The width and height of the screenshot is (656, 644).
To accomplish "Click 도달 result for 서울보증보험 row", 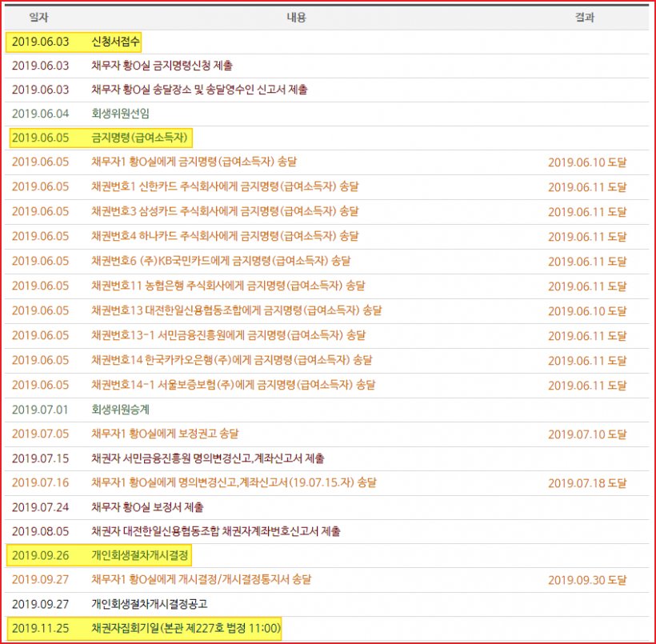I will coord(587,386).
